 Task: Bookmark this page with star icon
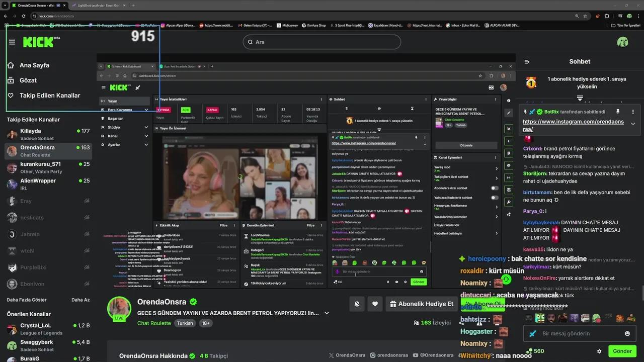point(585,16)
